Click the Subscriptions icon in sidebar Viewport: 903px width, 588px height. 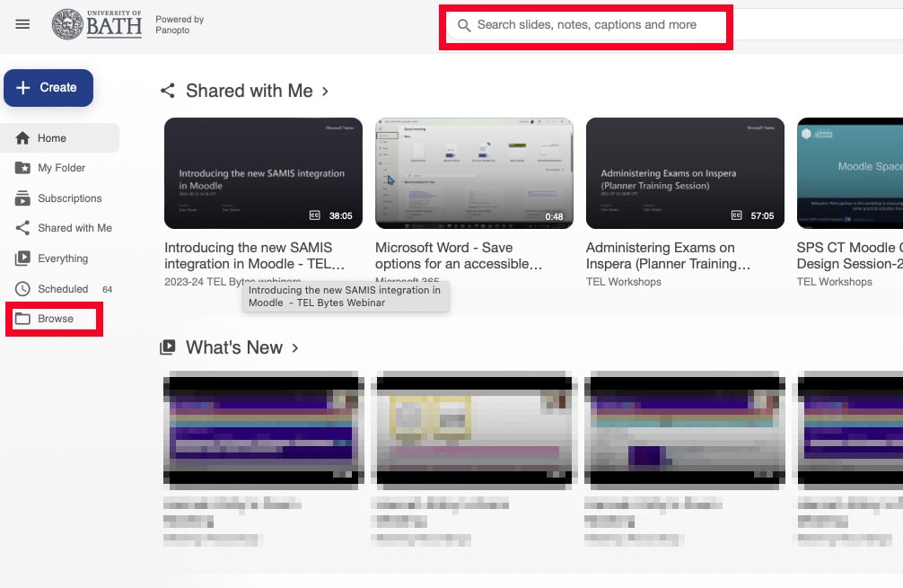coord(22,198)
